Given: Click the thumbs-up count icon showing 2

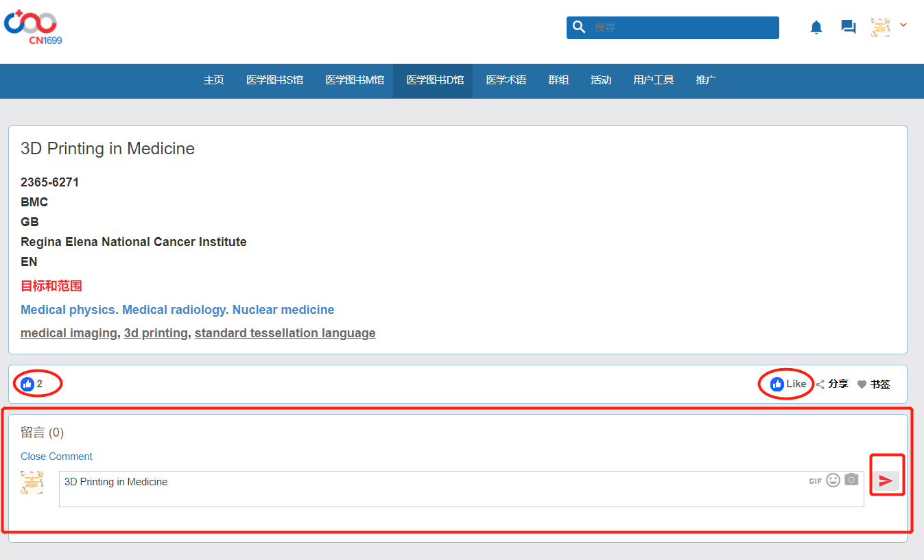Looking at the screenshot, I should pos(27,384).
